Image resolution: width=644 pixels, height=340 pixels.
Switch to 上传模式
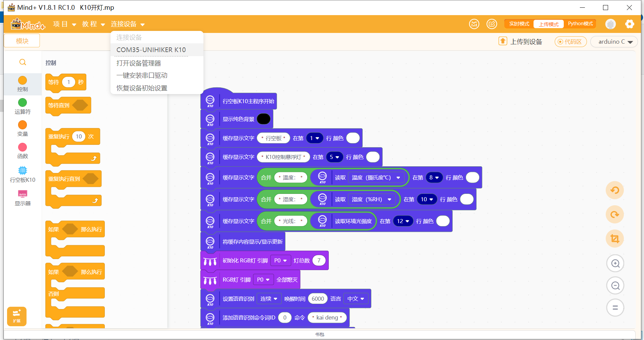point(549,24)
